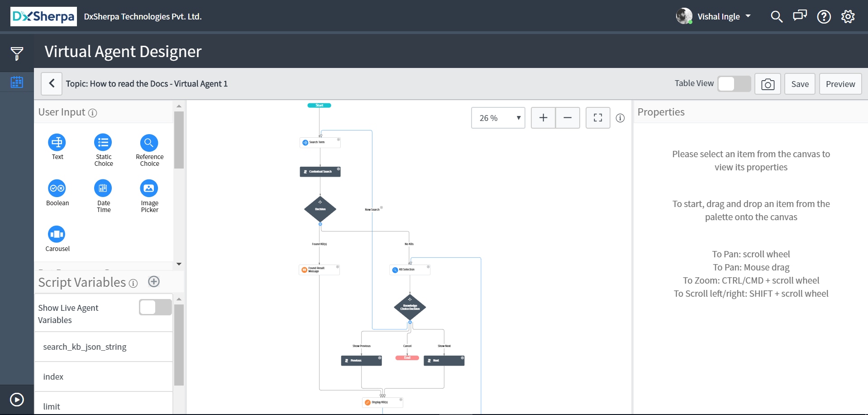Take a snapshot using the camera icon
The image size is (868, 415).
tap(768, 84)
